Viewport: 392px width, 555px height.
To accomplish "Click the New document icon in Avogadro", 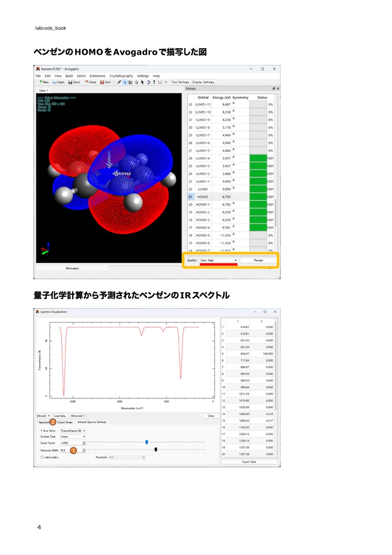I will coord(44,82).
